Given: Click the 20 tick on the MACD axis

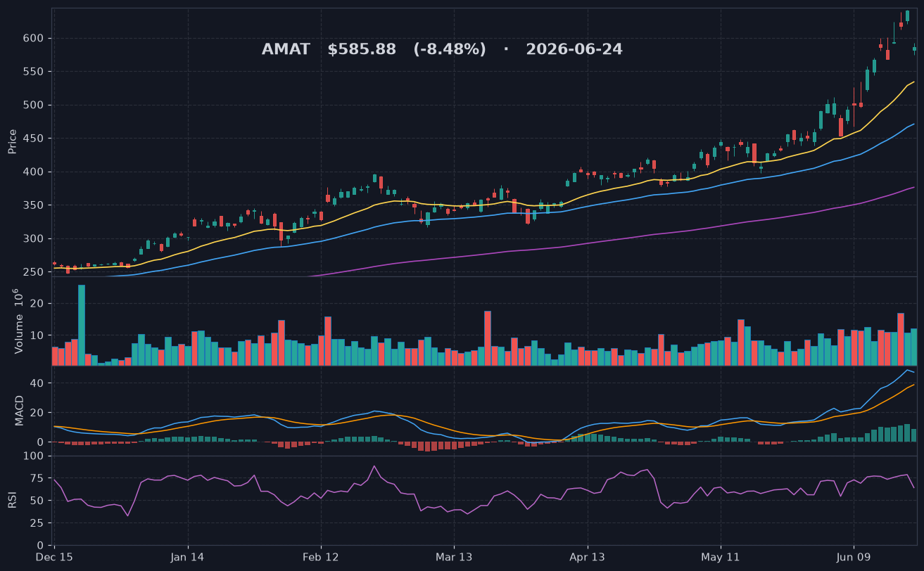Looking at the screenshot, I should click(37, 413).
